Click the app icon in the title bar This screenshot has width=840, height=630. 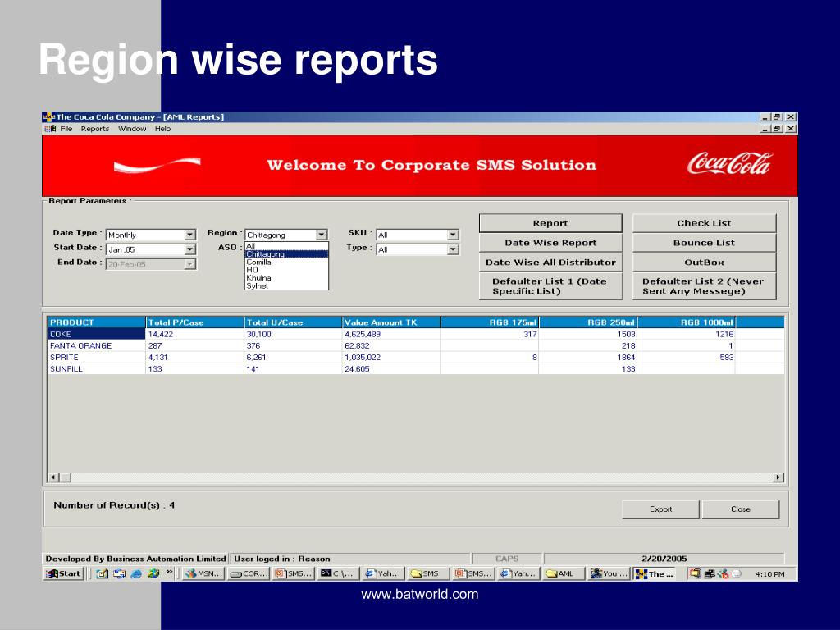point(48,116)
